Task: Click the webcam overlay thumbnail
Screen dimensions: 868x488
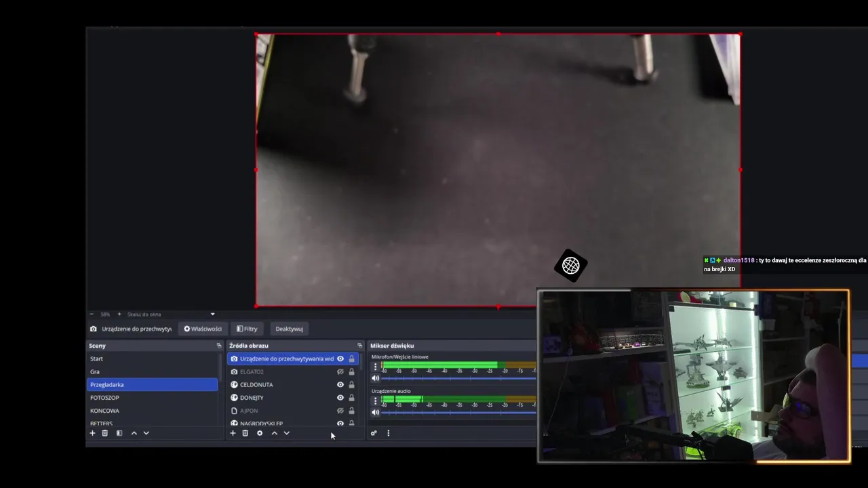Action: pos(693,377)
